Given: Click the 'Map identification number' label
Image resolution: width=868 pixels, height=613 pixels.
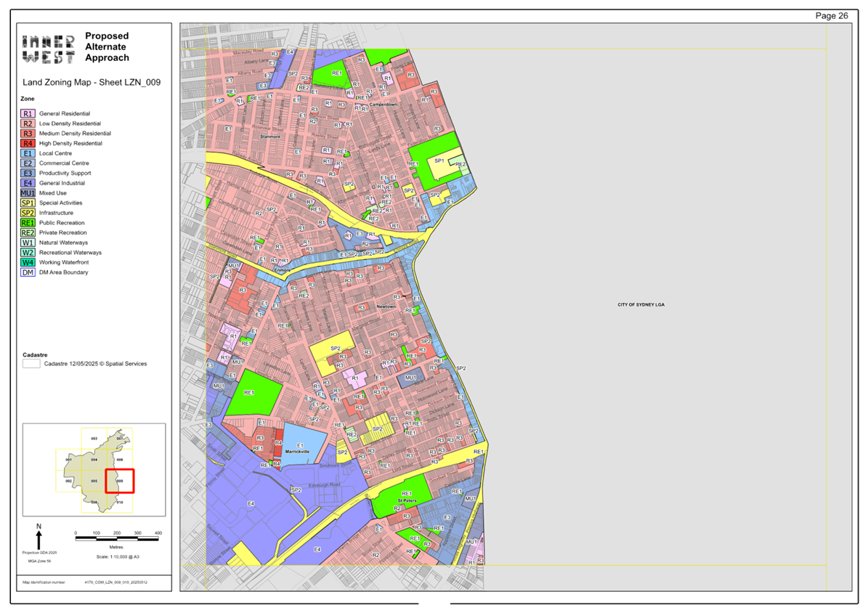Looking at the screenshot, I should [x=44, y=582].
